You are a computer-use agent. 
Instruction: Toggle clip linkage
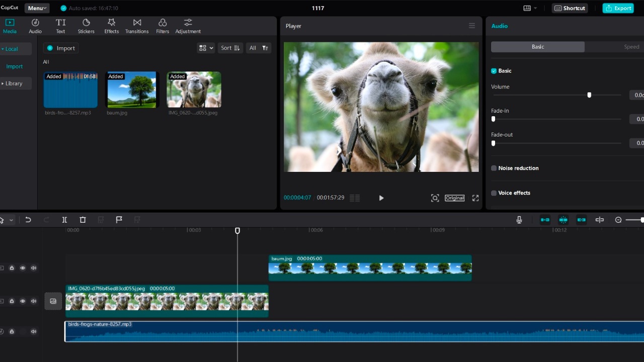tap(581, 220)
